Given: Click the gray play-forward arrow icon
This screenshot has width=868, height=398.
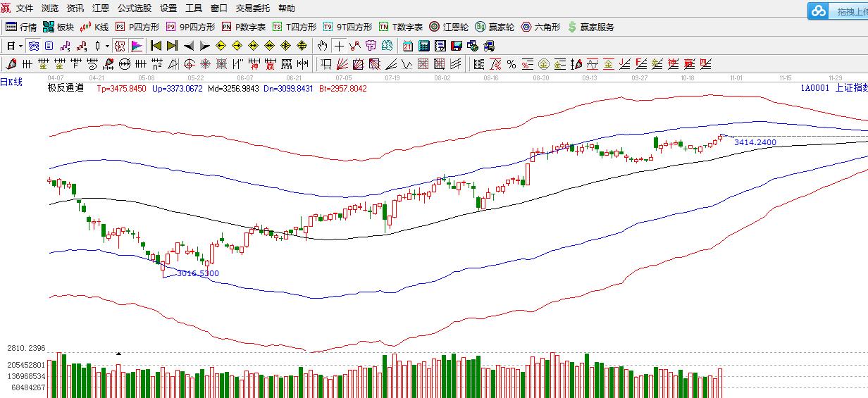Looking at the screenshot, I should click(x=205, y=46).
